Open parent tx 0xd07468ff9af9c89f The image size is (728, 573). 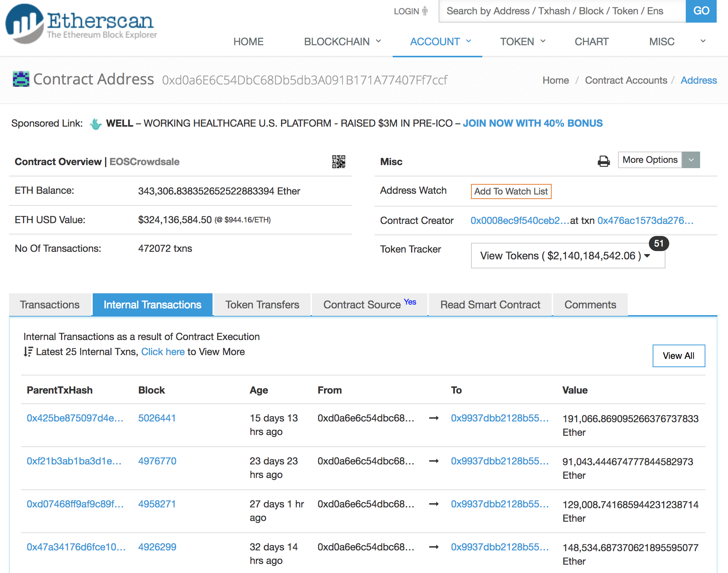click(x=75, y=504)
